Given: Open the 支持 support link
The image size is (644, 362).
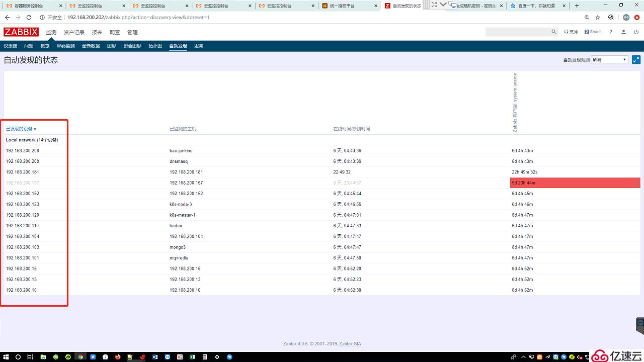Looking at the screenshot, I should [571, 32].
